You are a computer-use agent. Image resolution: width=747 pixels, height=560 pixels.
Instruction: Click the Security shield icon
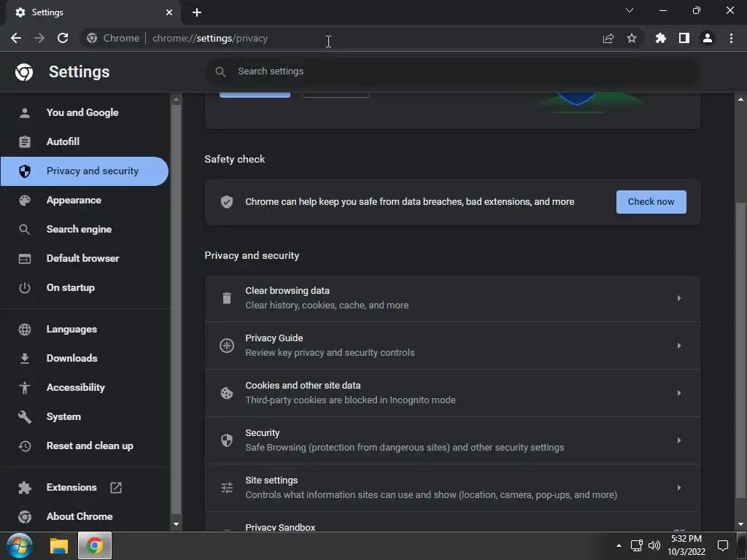tap(227, 440)
